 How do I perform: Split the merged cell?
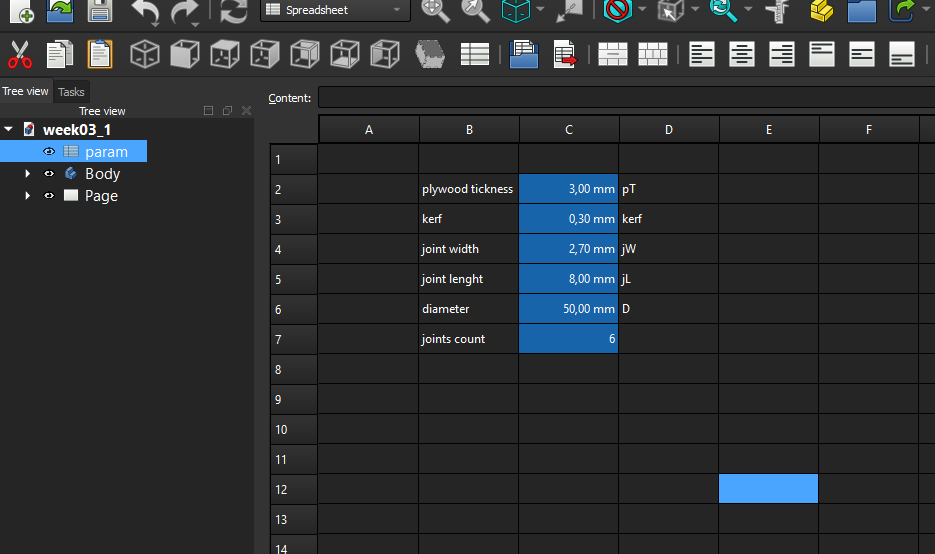pos(653,54)
